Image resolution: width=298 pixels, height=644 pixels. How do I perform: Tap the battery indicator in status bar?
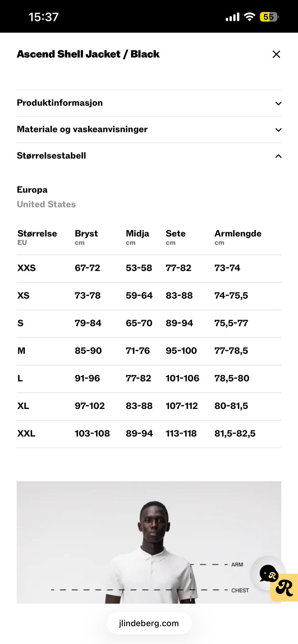[269, 17]
